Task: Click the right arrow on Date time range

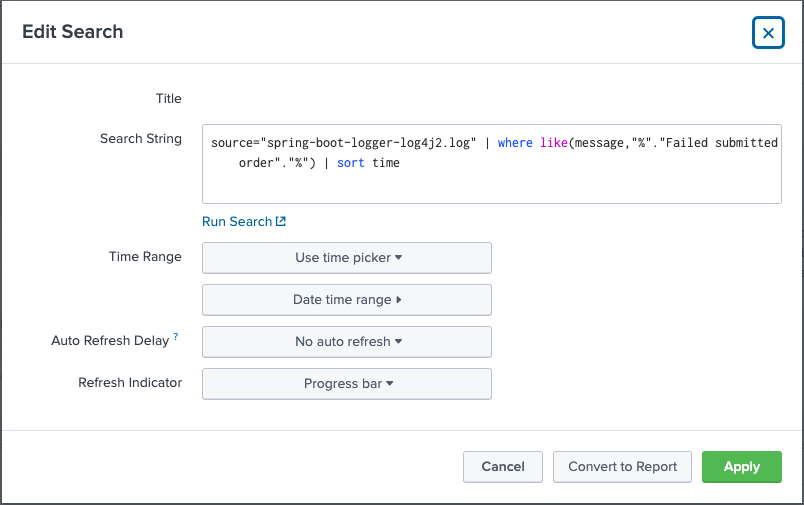Action: click(399, 300)
